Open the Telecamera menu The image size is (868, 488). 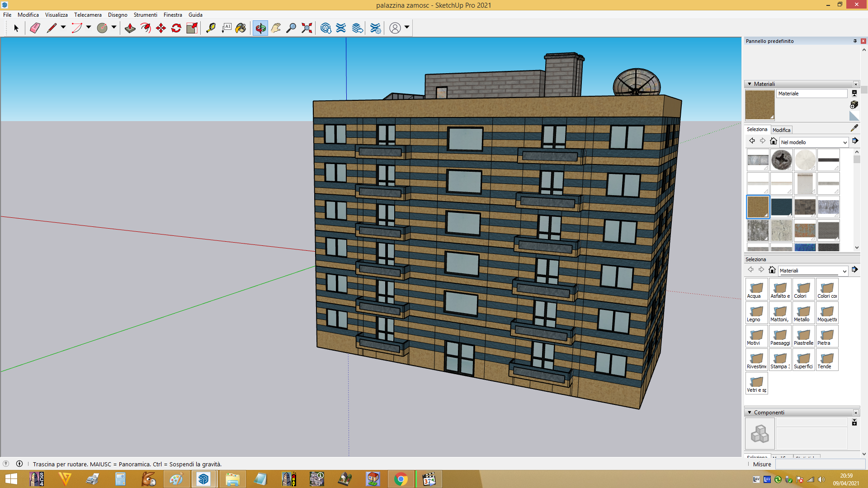click(x=88, y=15)
